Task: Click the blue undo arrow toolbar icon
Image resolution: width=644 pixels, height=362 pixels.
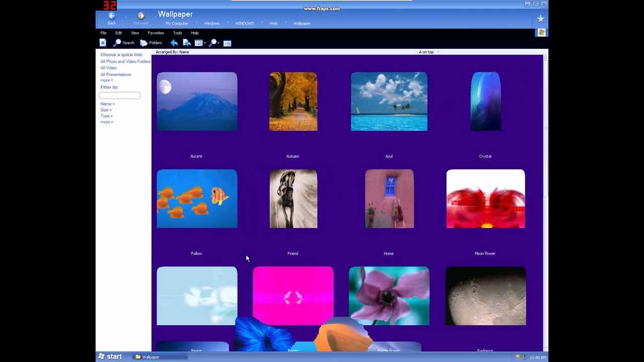Action: [174, 43]
